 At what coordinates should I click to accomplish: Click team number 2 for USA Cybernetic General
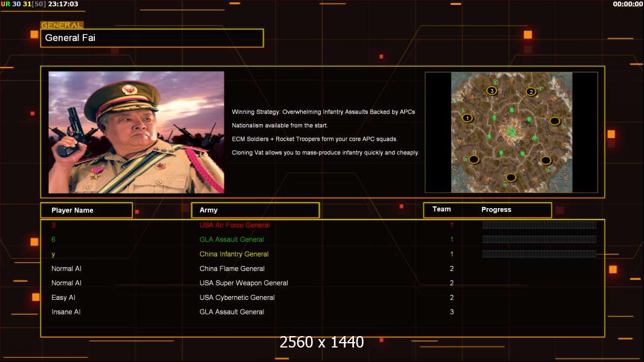click(x=452, y=297)
